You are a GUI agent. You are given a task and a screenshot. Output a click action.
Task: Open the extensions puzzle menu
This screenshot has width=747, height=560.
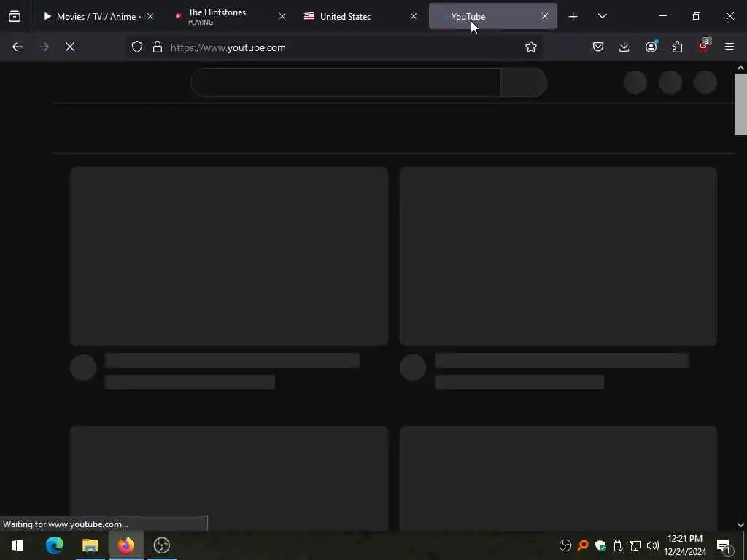[677, 47]
